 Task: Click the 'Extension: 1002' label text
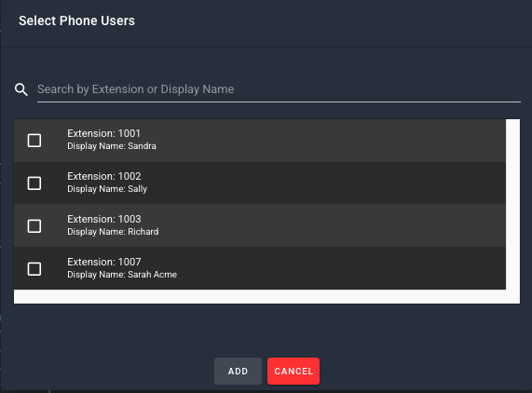pos(104,176)
